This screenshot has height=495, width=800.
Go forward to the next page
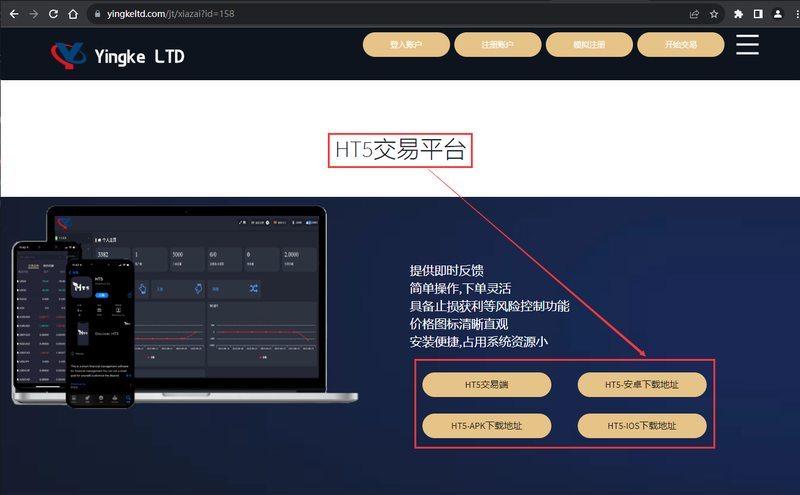34,14
